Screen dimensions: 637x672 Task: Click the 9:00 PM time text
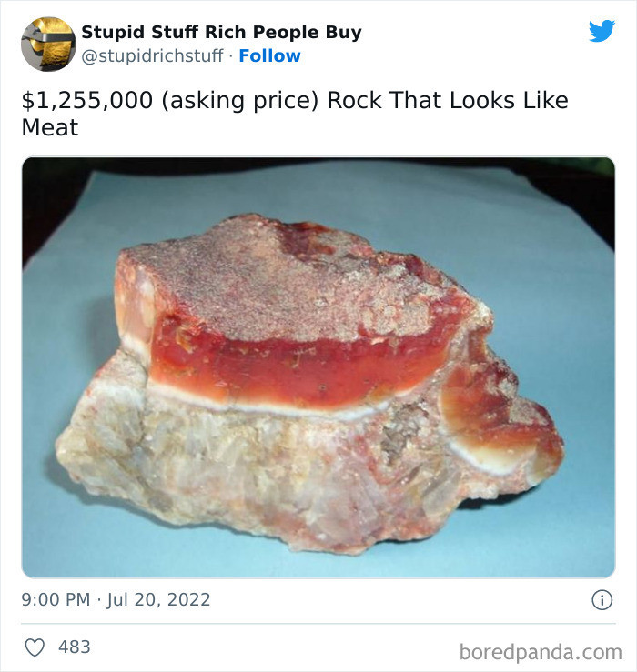pos(56,599)
